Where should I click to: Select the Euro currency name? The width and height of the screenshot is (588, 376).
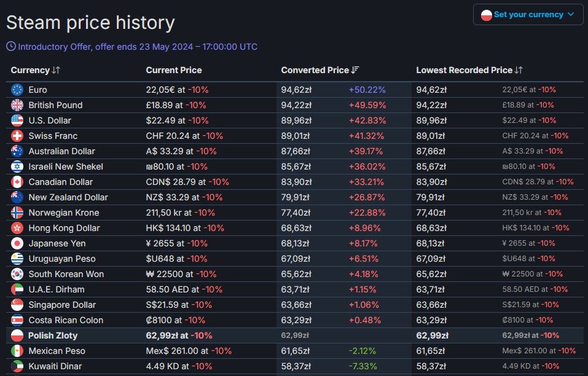pos(38,90)
